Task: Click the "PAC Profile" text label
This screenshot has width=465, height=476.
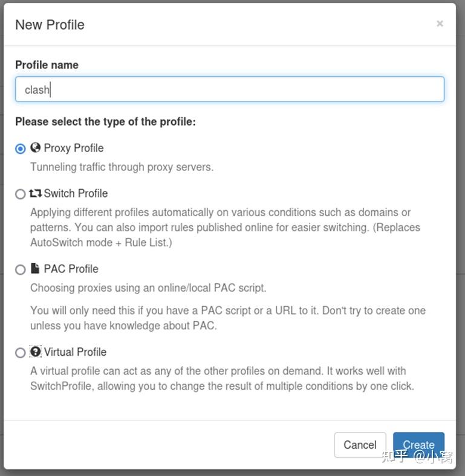Action: 71,269
